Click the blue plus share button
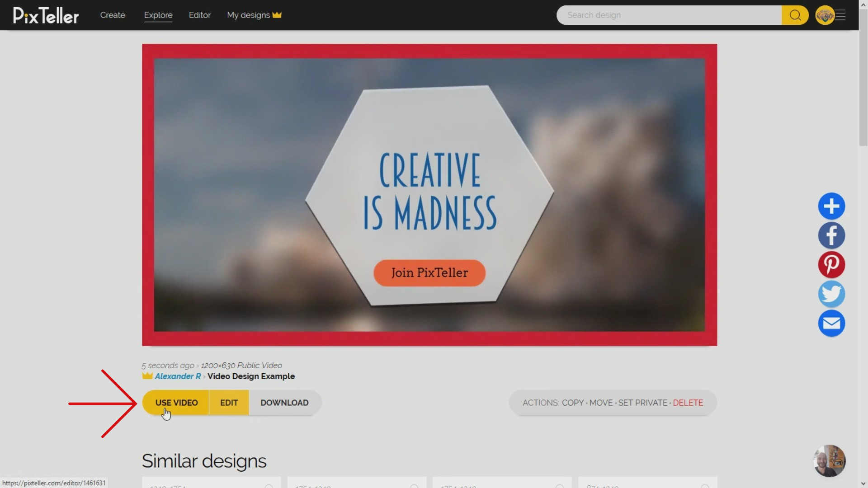This screenshot has height=488, width=868. (831, 206)
